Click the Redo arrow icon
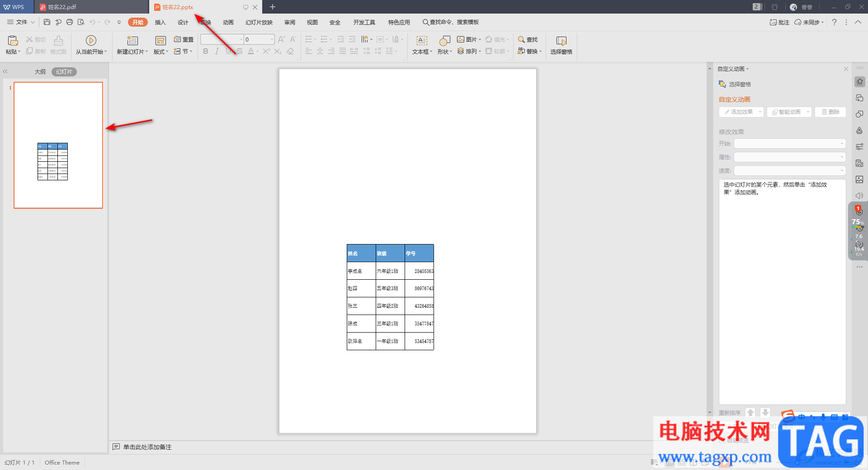 click(x=107, y=22)
